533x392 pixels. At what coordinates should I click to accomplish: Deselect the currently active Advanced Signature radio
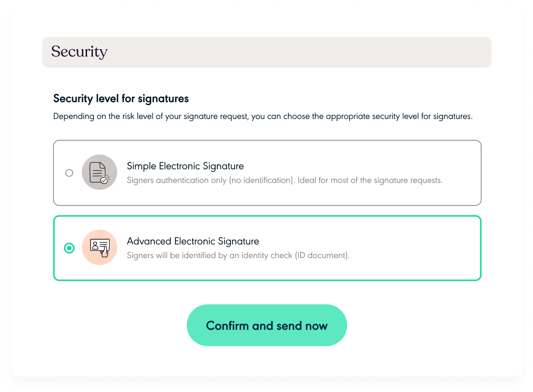(69, 248)
